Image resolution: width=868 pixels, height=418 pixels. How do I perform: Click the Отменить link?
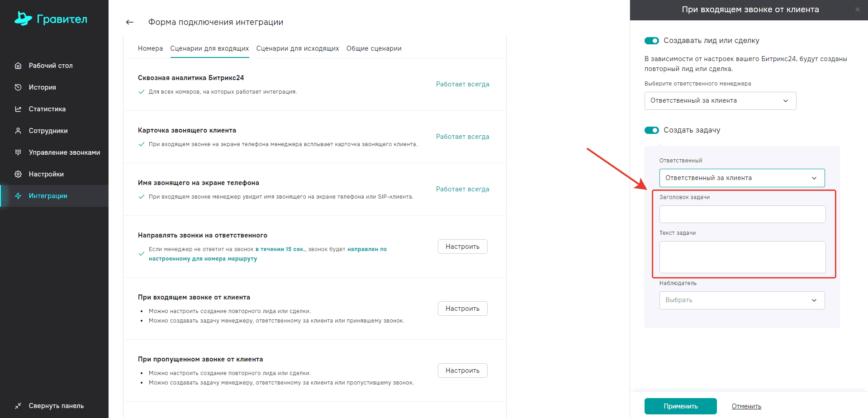[x=746, y=406]
